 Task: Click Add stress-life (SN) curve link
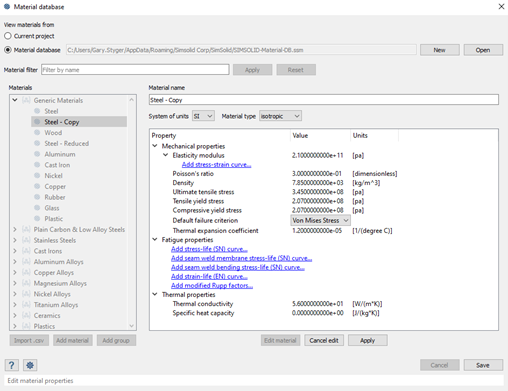coord(209,249)
